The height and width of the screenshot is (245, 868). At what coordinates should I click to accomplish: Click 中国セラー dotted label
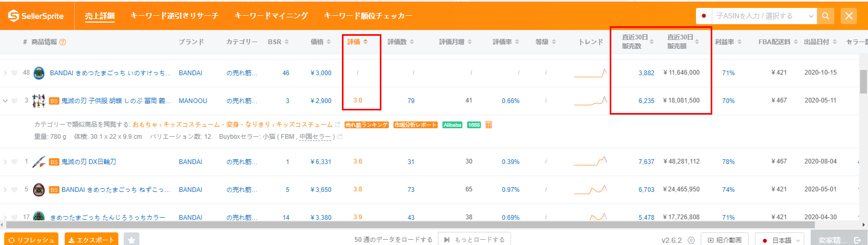click(315, 137)
